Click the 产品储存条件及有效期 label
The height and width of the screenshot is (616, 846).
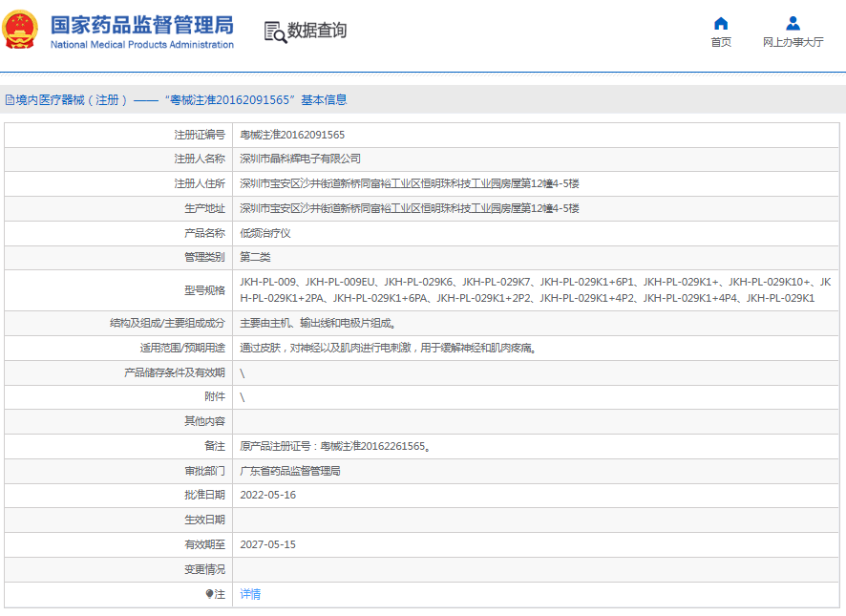point(175,372)
